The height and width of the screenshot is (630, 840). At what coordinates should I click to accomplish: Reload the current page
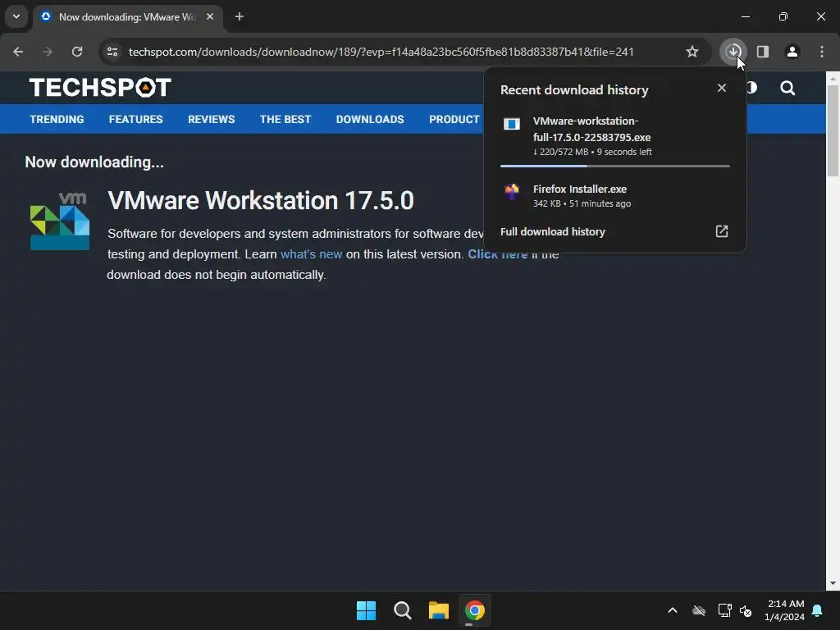(77, 52)
